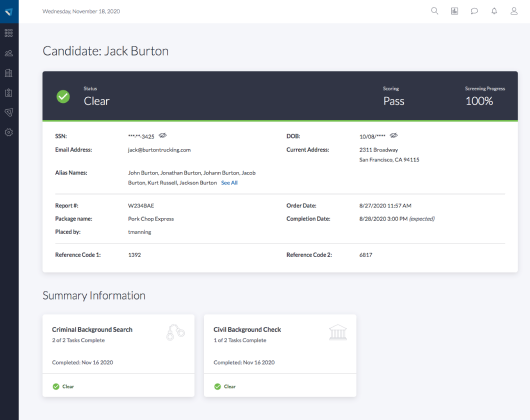Reveal the hidden SSN value

click(163, 136)
